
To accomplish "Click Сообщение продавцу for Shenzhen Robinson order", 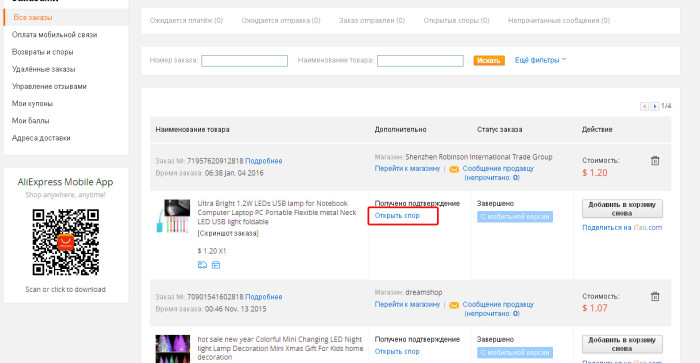I will pos(498,169).
